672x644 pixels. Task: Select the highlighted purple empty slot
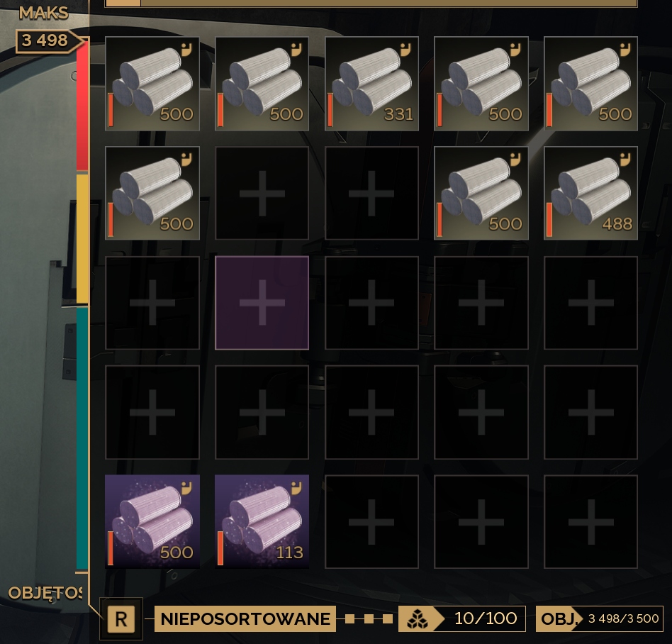click(262, 303)
